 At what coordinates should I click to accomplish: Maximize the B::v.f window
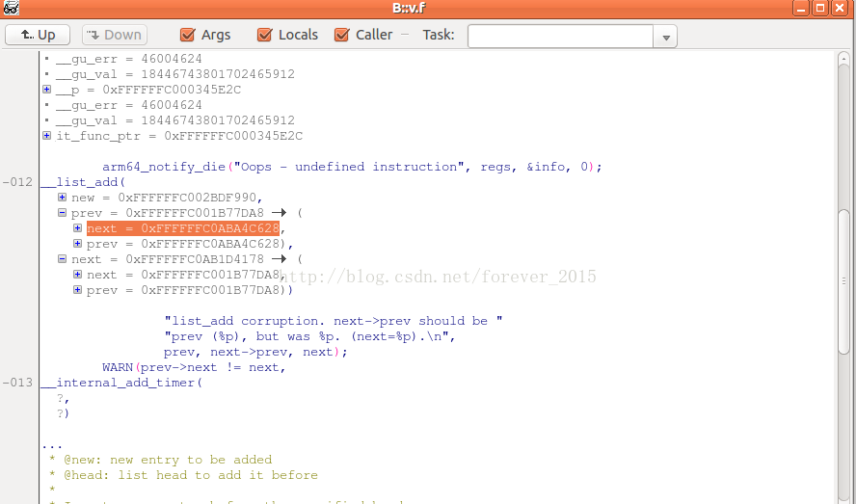tap(820, 8)
